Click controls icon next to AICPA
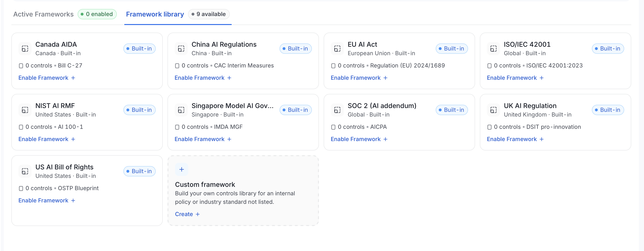This screenshot has width=644, height=251. click(333, 127)
